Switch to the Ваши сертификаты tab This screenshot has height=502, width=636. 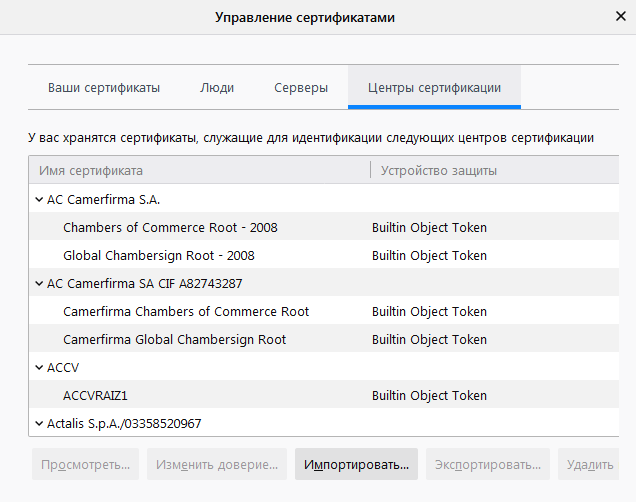[x=104, y=88]
